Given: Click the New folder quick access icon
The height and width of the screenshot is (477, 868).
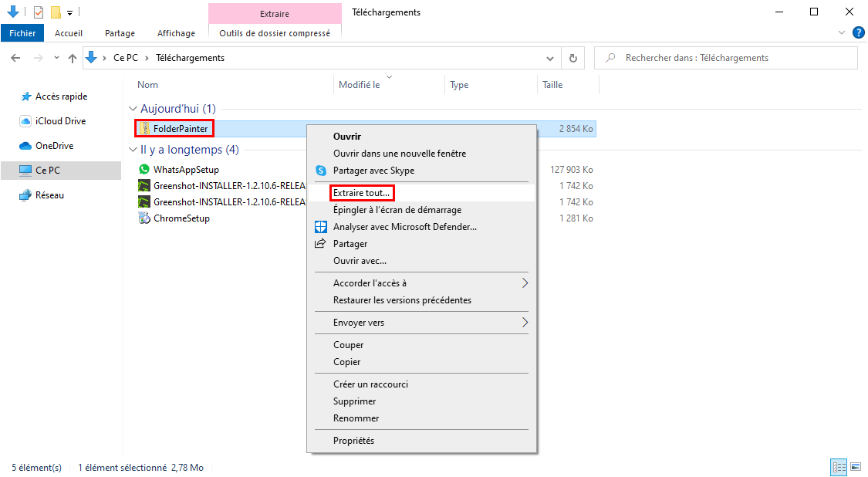Looking at the screenshot, I should click(x=56, y=12).
